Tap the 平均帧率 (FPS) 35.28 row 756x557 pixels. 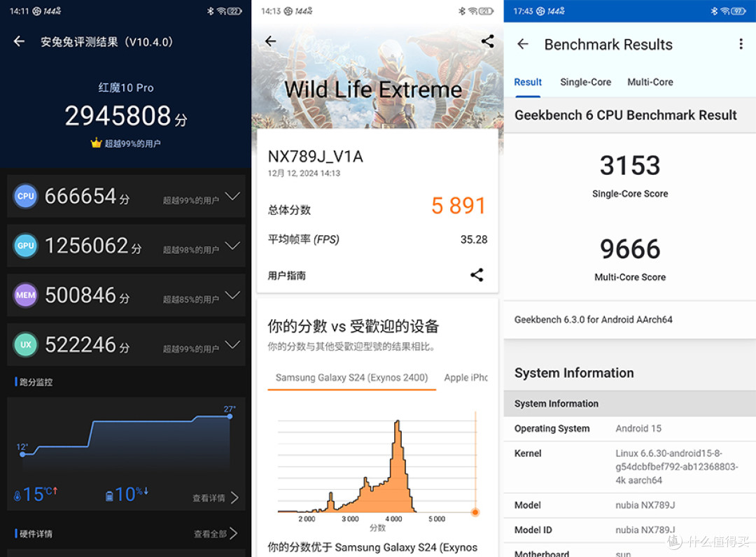377,239
